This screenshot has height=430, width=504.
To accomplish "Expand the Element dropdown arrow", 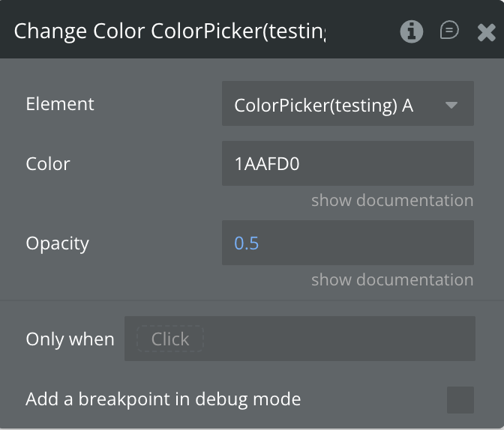I will point(451,105).
